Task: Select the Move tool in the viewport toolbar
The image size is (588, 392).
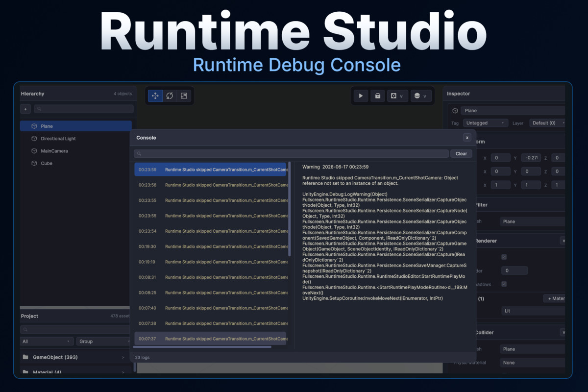Action: 155,96
